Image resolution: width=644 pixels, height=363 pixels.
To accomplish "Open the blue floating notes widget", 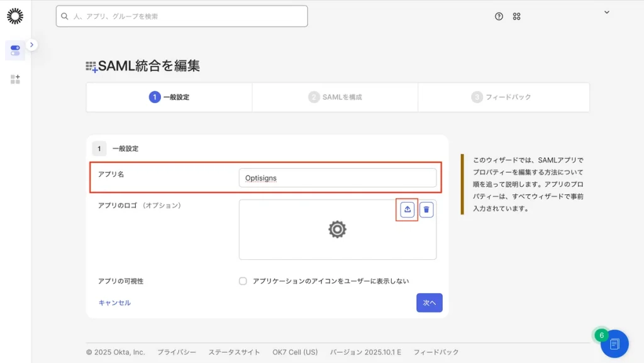I will [x=614, y=343].
